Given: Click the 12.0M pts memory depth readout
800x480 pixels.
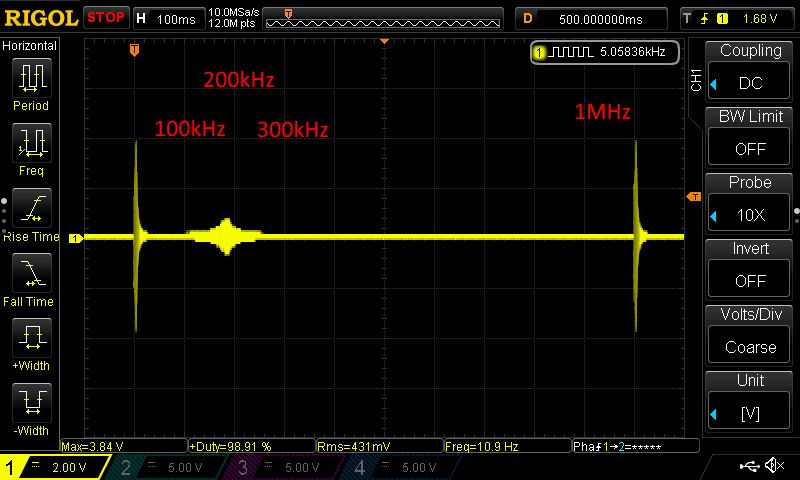Looking at the screenshot, I should (232, 23).
